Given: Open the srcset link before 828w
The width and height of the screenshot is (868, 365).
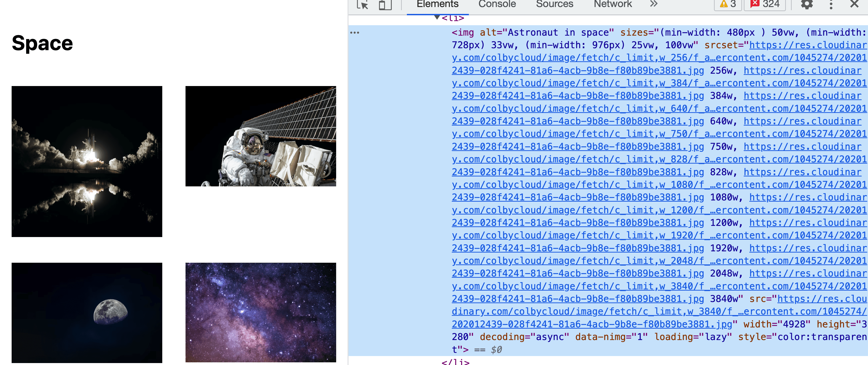Looking at the screenshot, I should point(659,159).
